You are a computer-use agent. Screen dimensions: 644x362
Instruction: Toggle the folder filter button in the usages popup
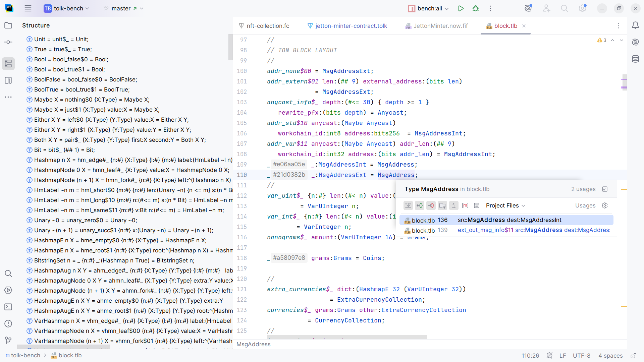[x=442, y=205]
